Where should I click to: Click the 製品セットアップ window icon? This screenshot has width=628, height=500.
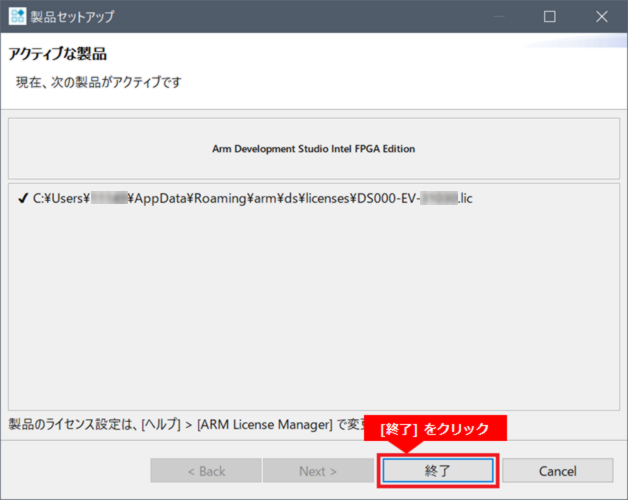tap(17, 16)
